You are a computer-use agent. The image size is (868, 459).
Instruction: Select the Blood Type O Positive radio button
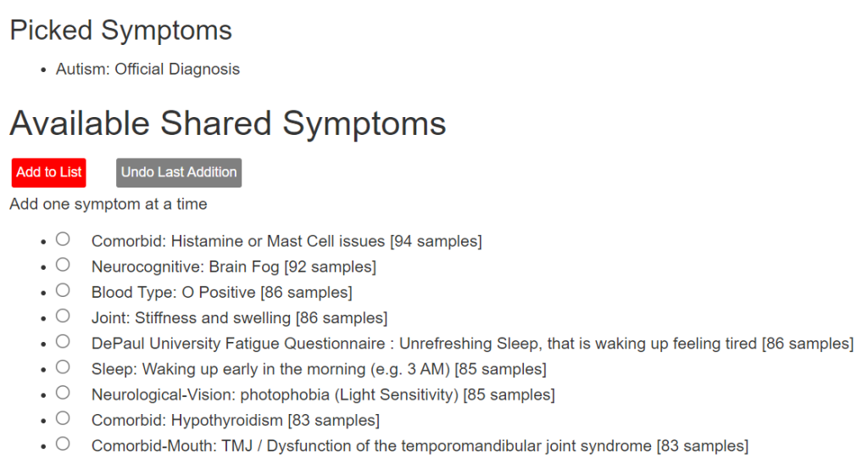(63, 290)
